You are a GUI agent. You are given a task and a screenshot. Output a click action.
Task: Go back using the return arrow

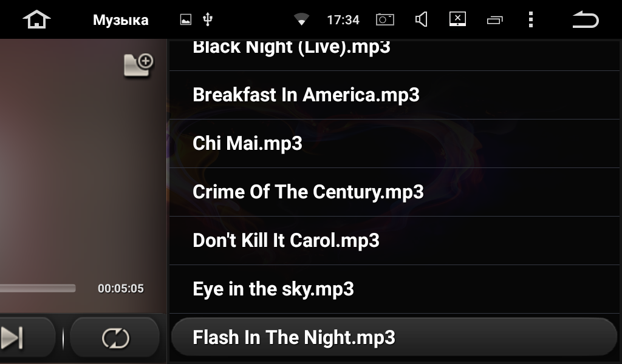click(x=586, y=19)
